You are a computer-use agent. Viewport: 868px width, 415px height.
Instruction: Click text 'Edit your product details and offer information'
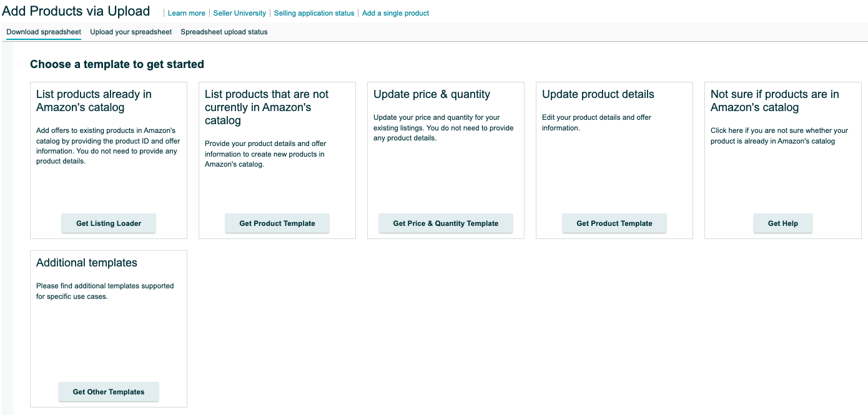(596, 123)
